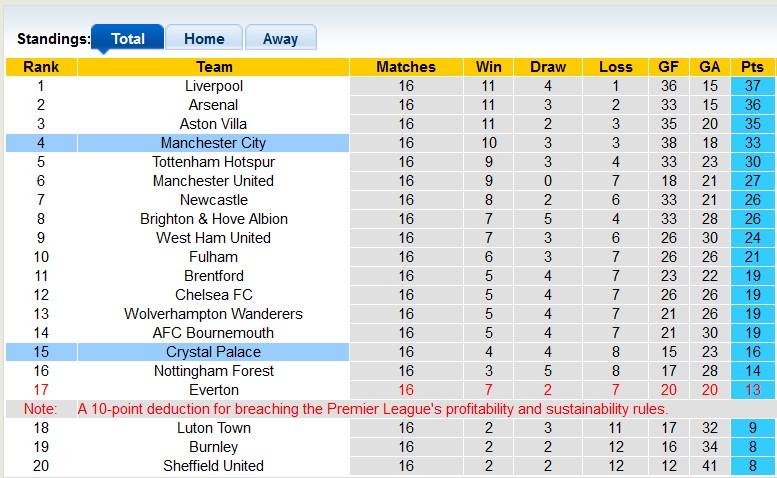Click the Liverpool team name
Image resolution: width=777 pixels, height=478 pixels.
pyautogui.click(x=213, y=86)
